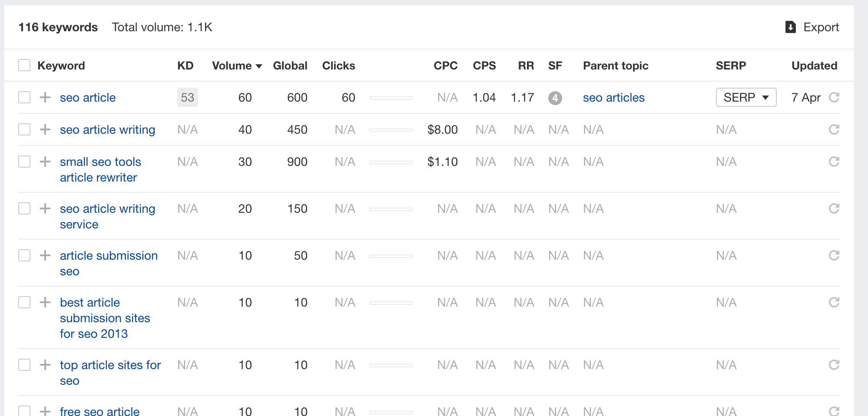868x416 pixels.
Task: Open 'seo article writing service' link
Action: tap(107, 216)
